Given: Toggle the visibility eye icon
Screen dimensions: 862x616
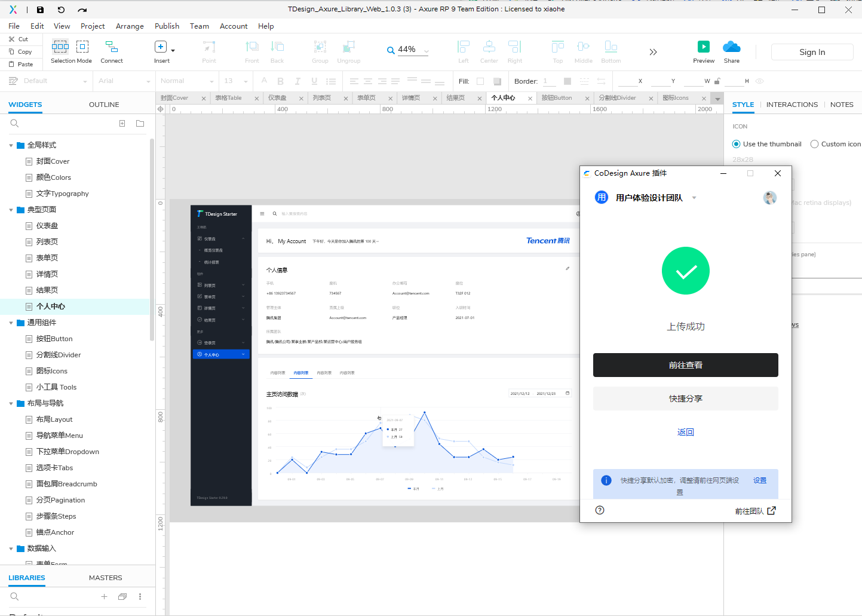Looking at the screenshot, I should [760, 81].
